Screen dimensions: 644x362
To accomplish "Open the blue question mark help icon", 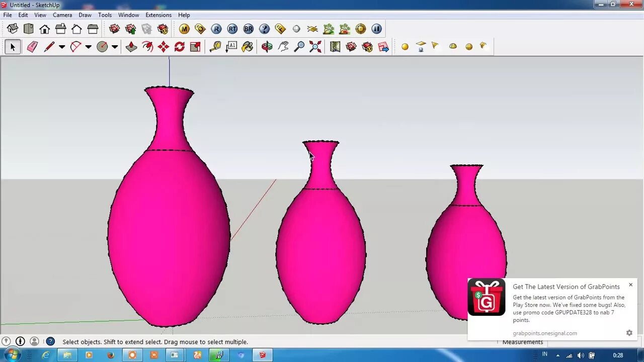I will pyautogui.click(x=265, y=29).
